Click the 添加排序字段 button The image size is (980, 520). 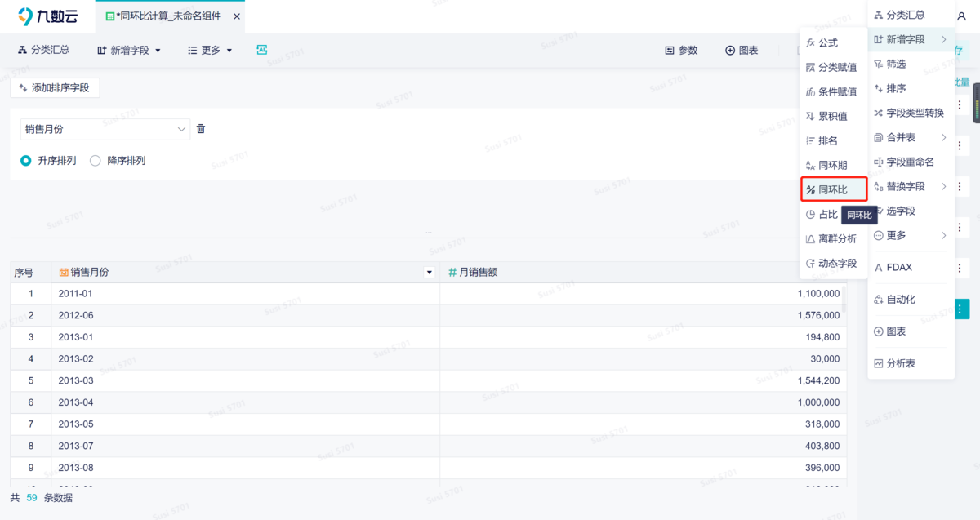coord(55,87)
